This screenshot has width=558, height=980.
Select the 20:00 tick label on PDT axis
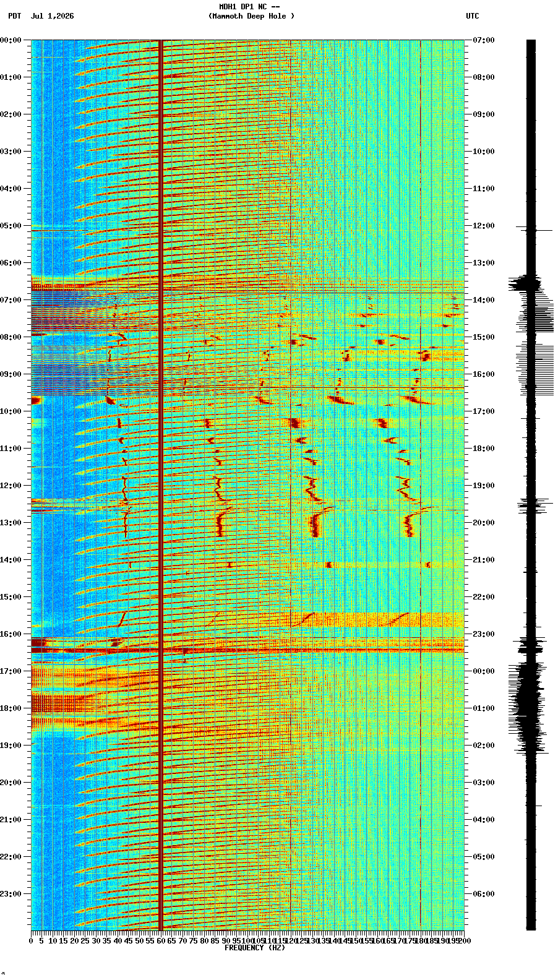(x=11, y=783)
